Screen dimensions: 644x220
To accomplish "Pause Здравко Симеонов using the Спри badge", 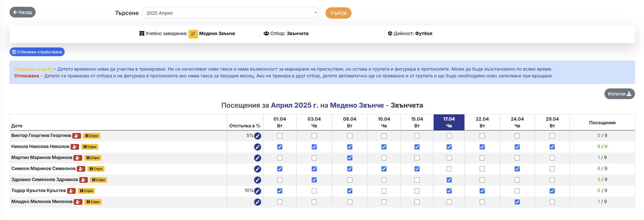I will [x=98, y=180].
